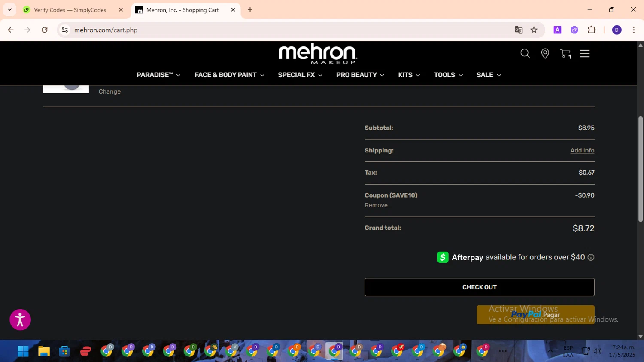The height and width of the screenshot is (362, 644).
Task: Click the CHECK OUT button
Action: [480, 287]
